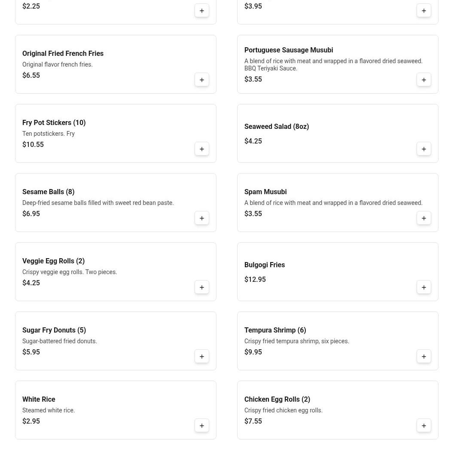
Task: Add the $2.25 item at top left
Action: (x=202, y=11)
